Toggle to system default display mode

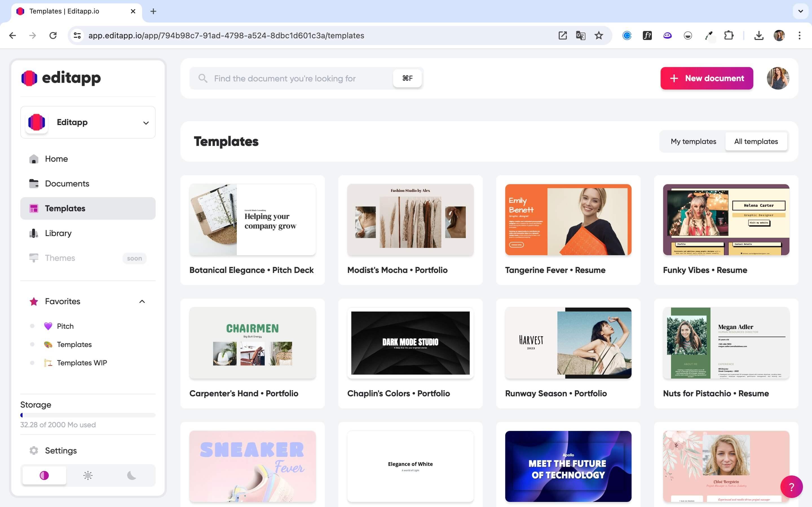click(44, 475)
